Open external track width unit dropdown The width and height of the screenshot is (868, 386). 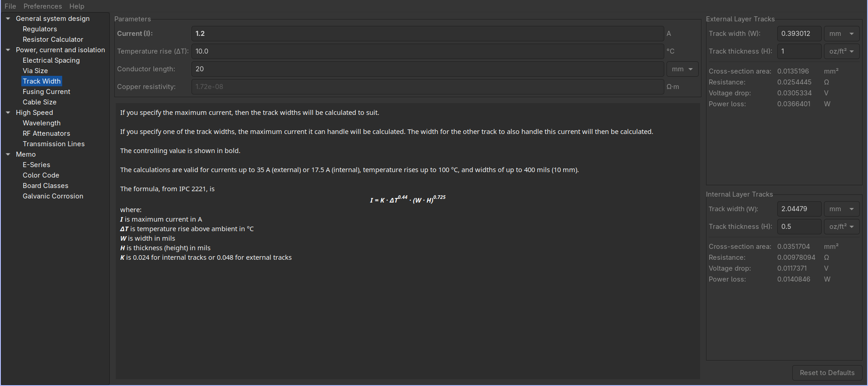pos(841,34)
